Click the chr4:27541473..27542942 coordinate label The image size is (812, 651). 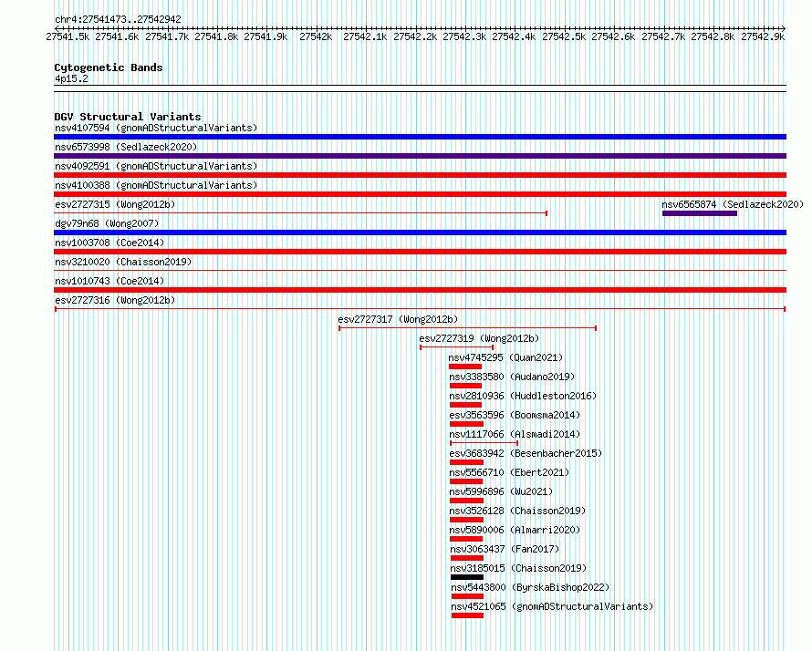(x=118, y=20)
